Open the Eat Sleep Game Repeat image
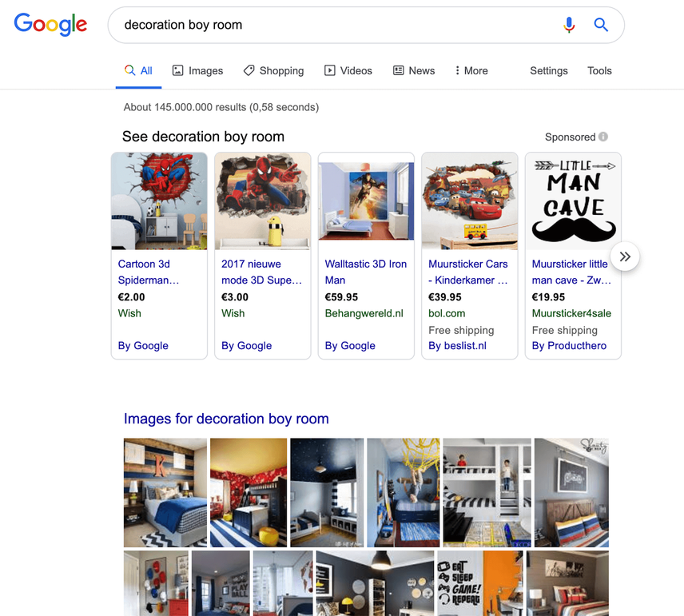The height and width of the screenshot is (616, 684). click(480, 583)
